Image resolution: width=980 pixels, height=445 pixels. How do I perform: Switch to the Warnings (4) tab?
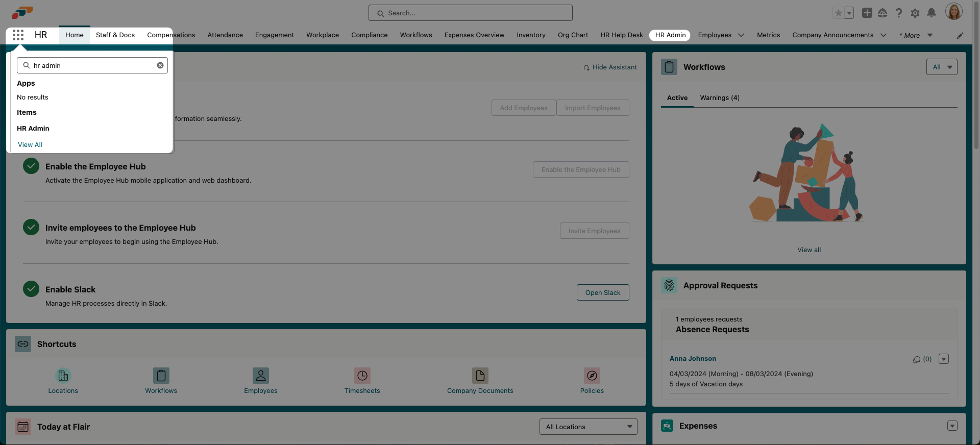click(x=719, y=97)
